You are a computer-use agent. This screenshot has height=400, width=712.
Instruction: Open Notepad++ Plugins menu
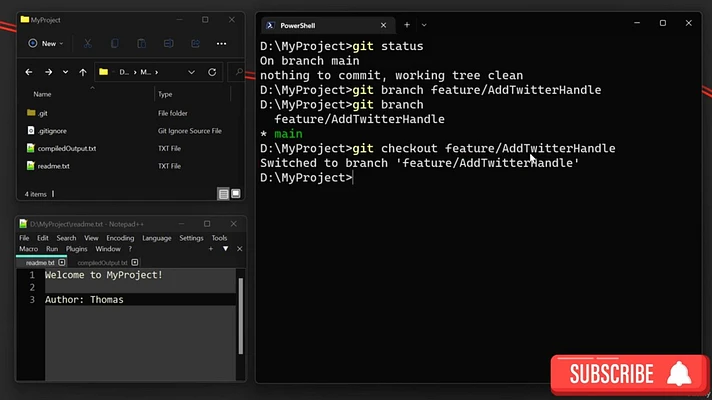coord(76,249)
